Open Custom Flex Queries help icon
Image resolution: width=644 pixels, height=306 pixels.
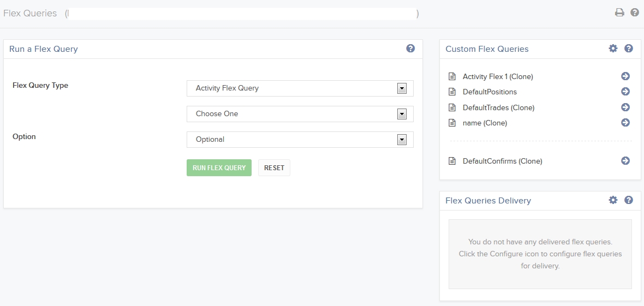point(629,49)
